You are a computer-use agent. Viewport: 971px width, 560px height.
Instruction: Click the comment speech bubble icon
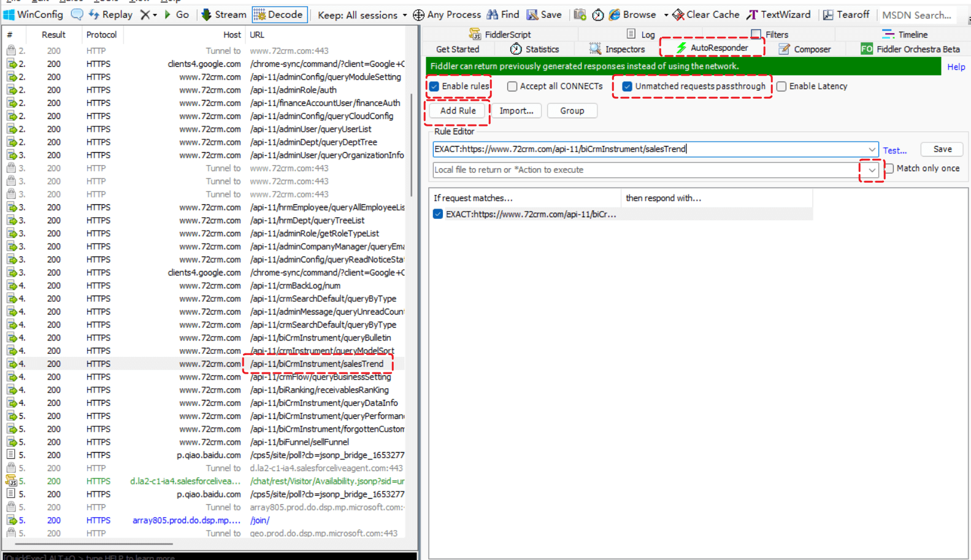(x=77, y=14)
